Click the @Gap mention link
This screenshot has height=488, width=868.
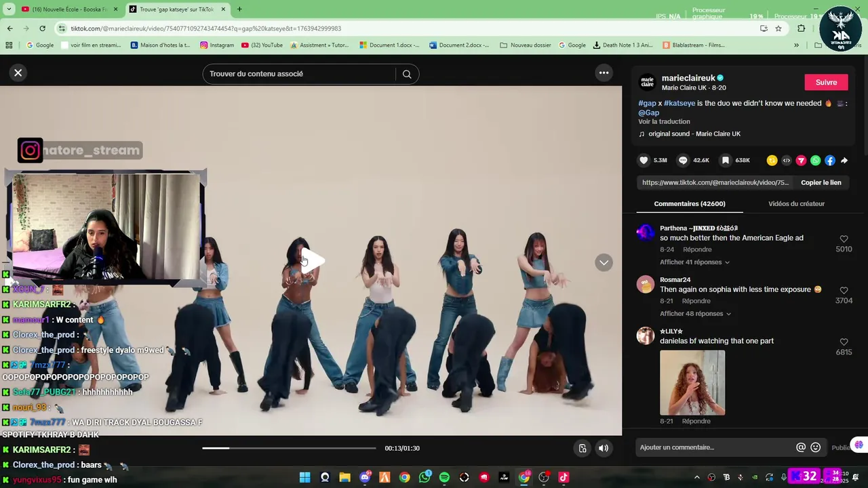point(648,113)
